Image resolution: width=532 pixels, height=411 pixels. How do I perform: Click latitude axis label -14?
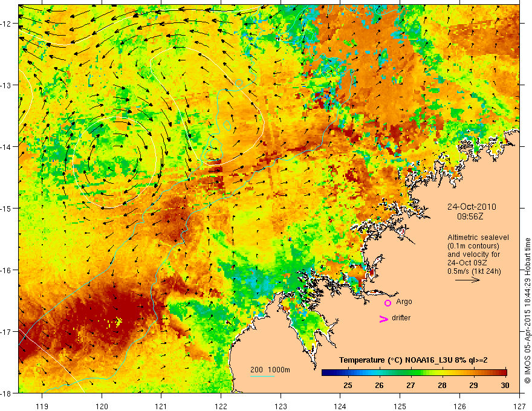[7, 146]
